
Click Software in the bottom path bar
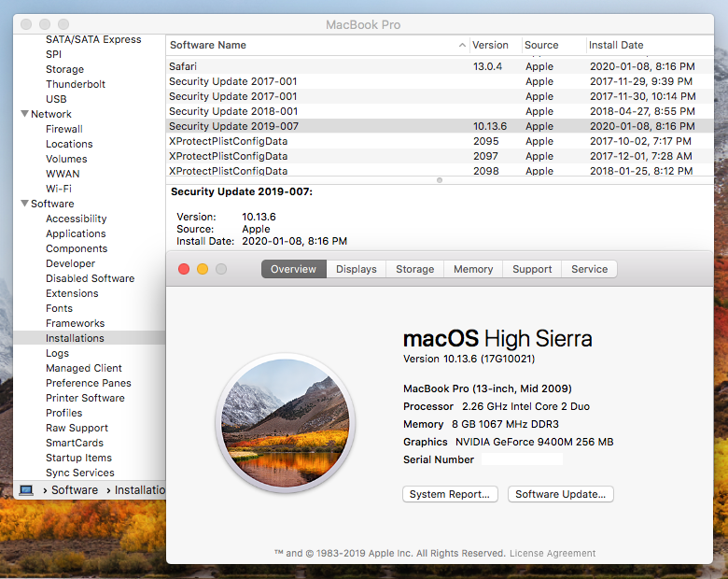click(75, 490)
